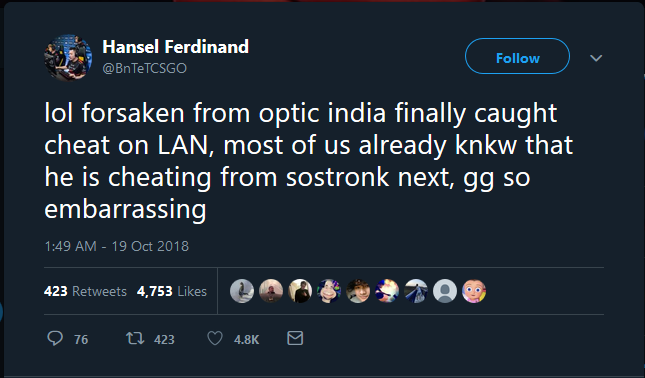This screenshot has width=645, height=378.
Task: Click the retweet arrows icon
Action: [x=135, y=339]
